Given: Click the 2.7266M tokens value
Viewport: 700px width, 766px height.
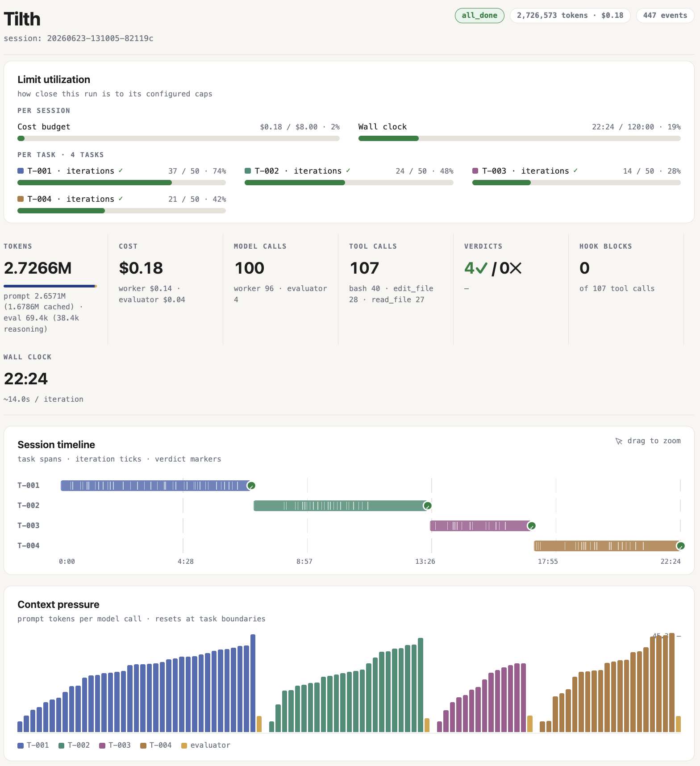Looking at the screenshot, I should [37, 268].
